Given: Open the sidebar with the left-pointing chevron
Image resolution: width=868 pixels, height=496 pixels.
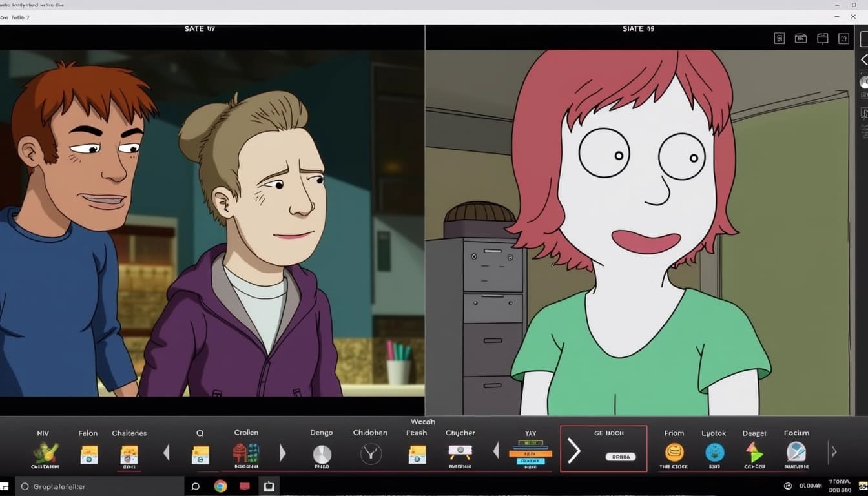Looking at the screenshot, I should coord(864,59).
